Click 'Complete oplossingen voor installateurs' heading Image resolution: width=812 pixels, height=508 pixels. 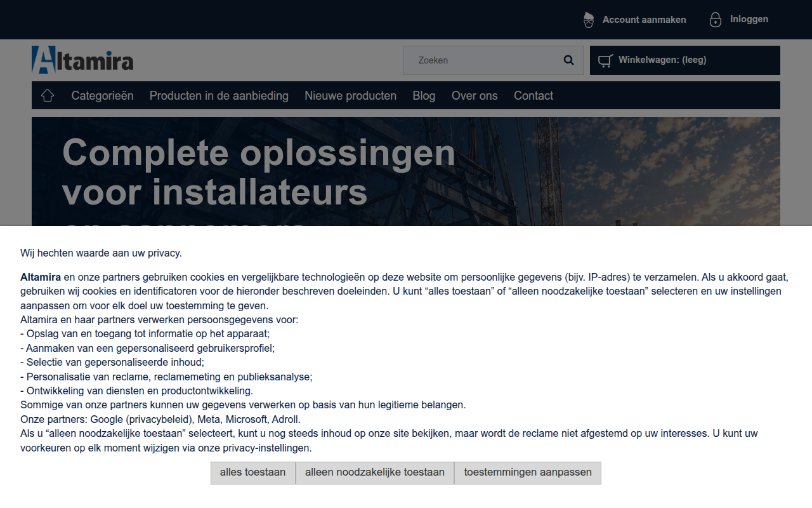pyautogui.click(x=259, y=172)
